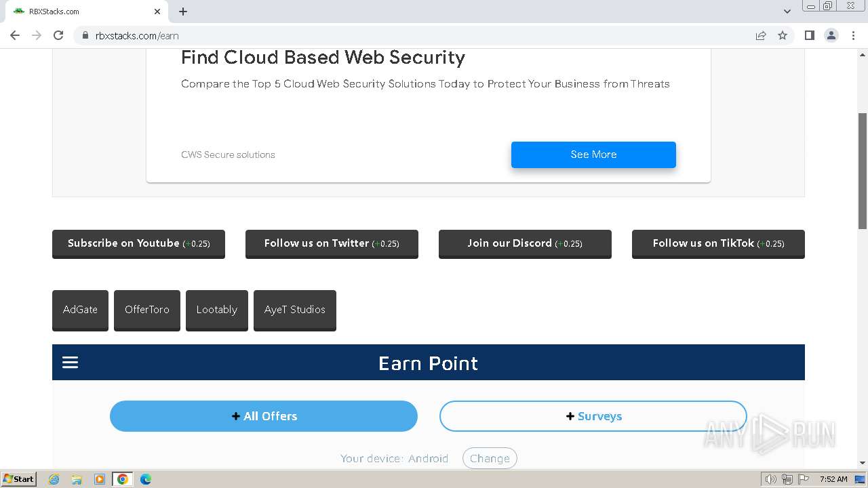Open a new browser tab
868x488 pixels.
[183, 12]
